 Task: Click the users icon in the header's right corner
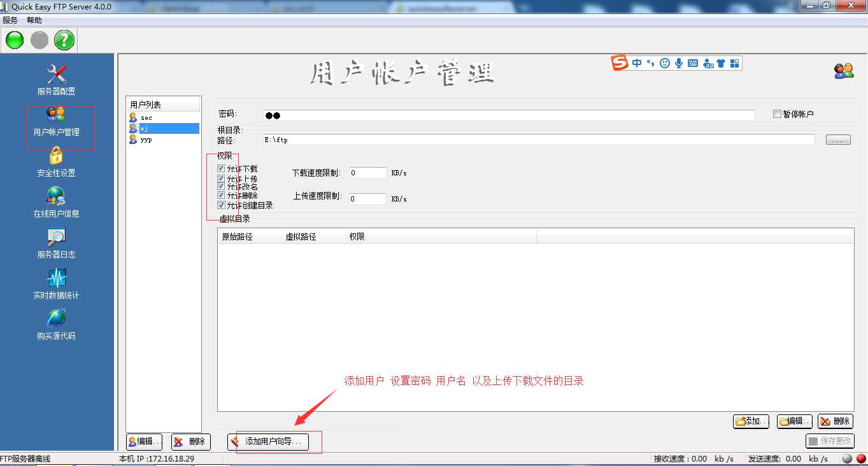(844, 71)
